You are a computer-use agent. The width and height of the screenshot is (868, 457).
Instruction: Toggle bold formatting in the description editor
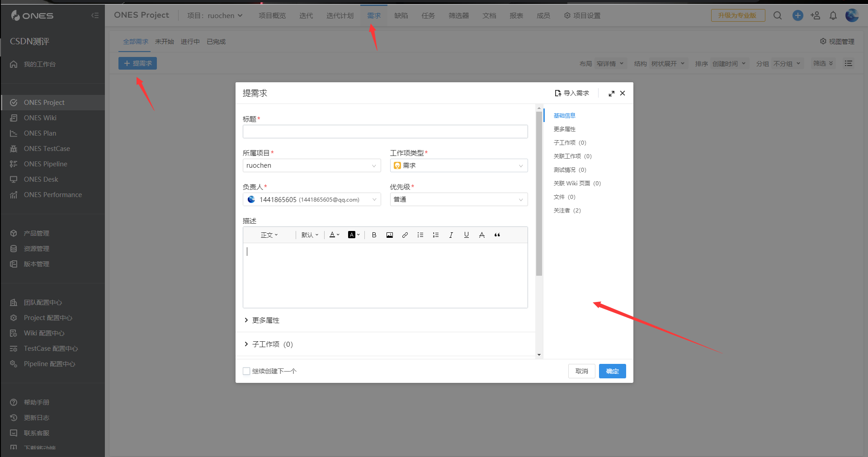[374, 235]
